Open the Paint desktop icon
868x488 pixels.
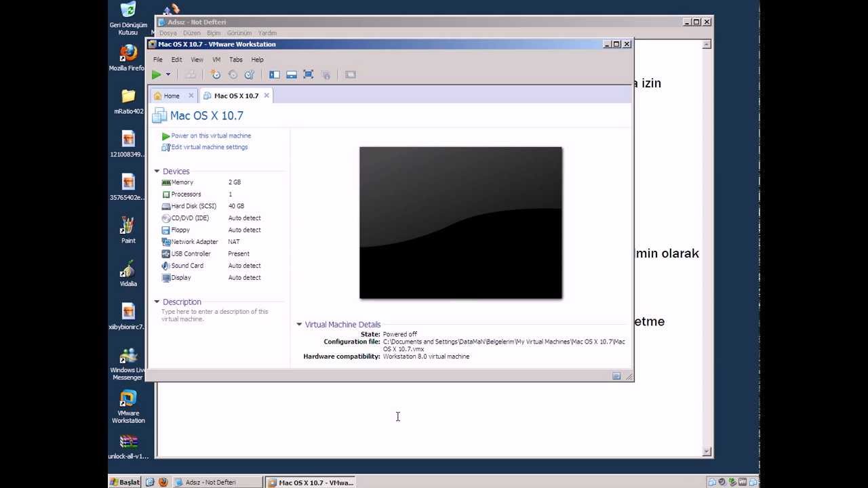pyautogui.click(x=128, y=230)
